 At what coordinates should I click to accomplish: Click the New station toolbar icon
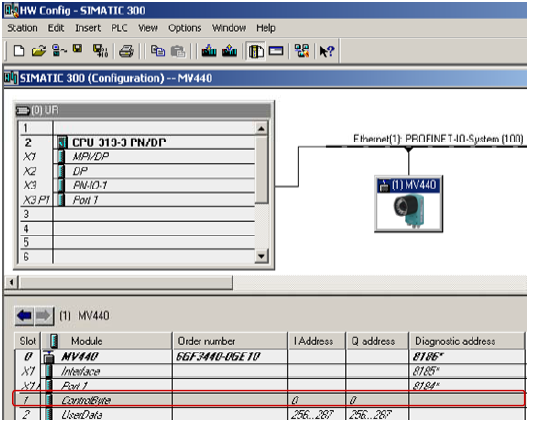(19, 51)
